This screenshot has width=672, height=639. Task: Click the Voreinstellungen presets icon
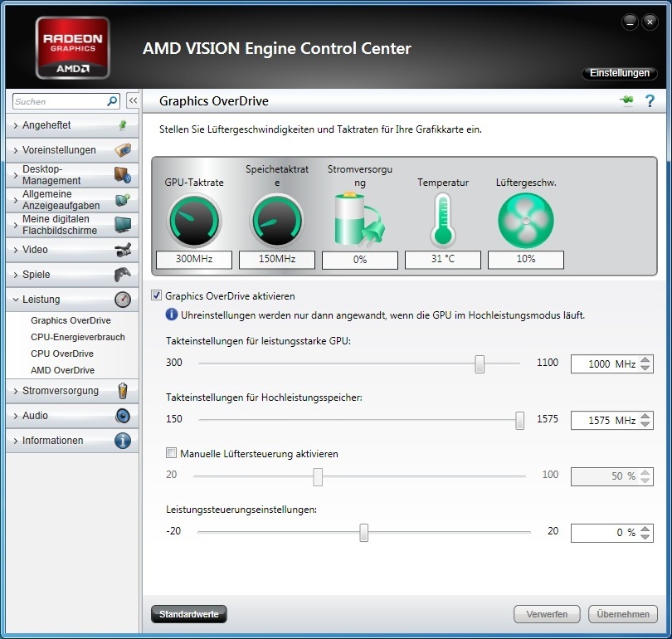tap(123, 150)
